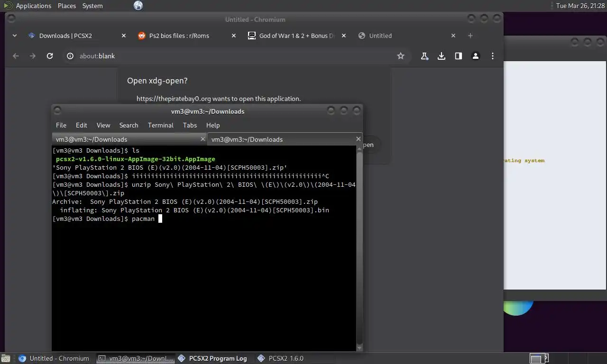Reload the page in Chromium
Screen dimensions: 607x364
(50, 56)
